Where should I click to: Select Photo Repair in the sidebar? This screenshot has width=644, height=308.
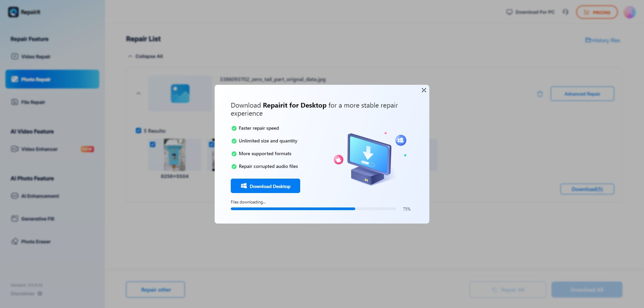click(x=52, y=79)
